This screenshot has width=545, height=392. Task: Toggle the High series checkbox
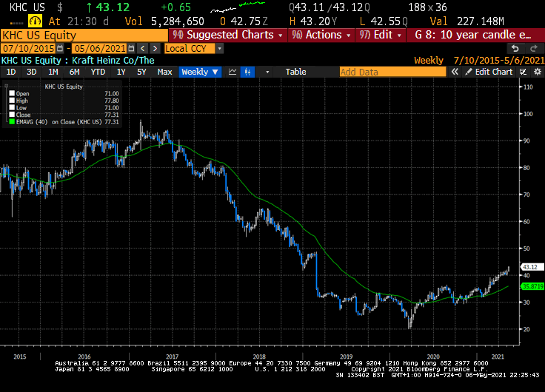tap(12, 101)
